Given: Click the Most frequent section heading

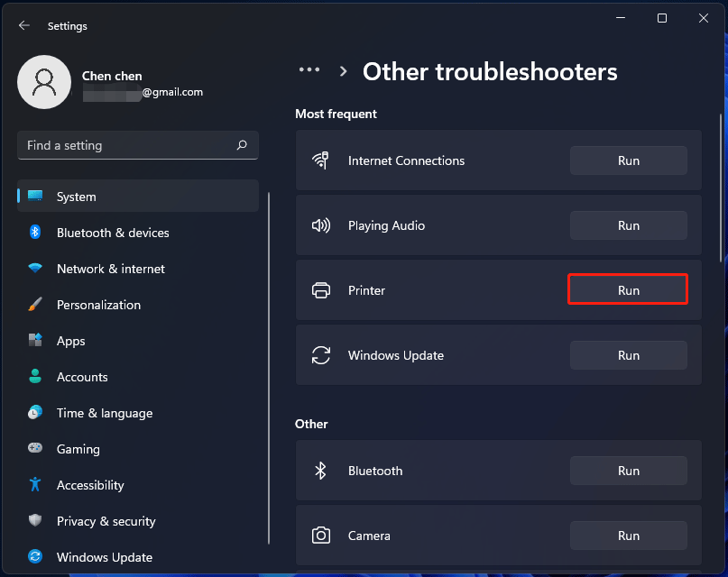Looking at the screenshot, I should pyautogui.click(x=336, y=114).
